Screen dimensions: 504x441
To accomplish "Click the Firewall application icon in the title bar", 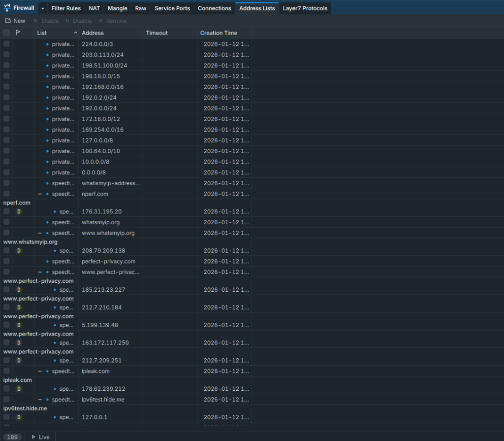I will [x=6, y=7].
